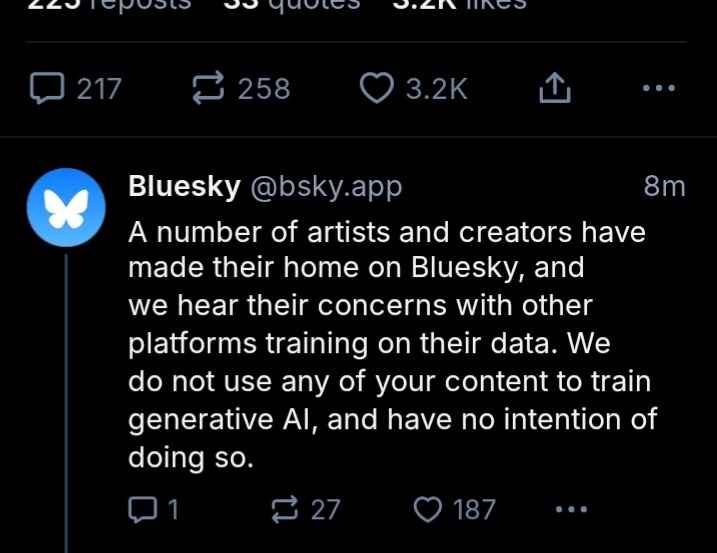
Task: Open the Bluesky butterfly profile avatar
Action: coord(66,207)
